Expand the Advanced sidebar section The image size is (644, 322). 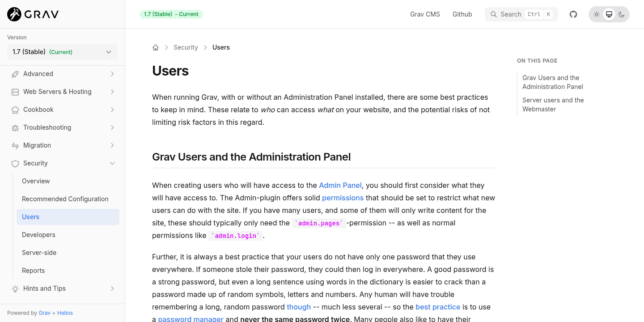(62, 74)
